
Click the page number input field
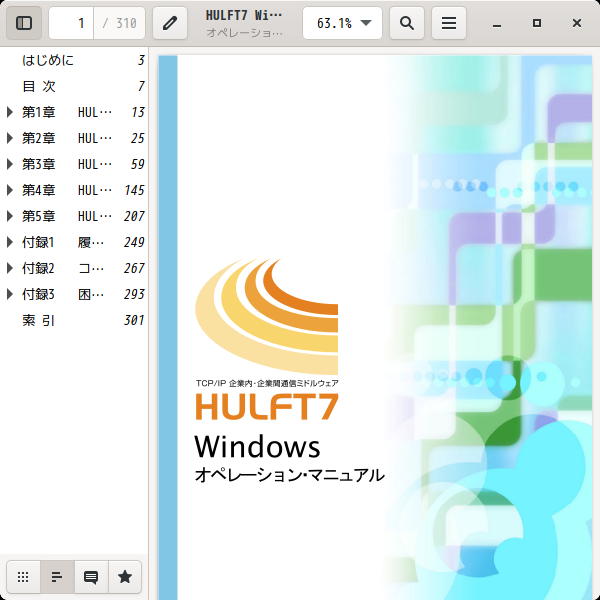coord(71,23)
